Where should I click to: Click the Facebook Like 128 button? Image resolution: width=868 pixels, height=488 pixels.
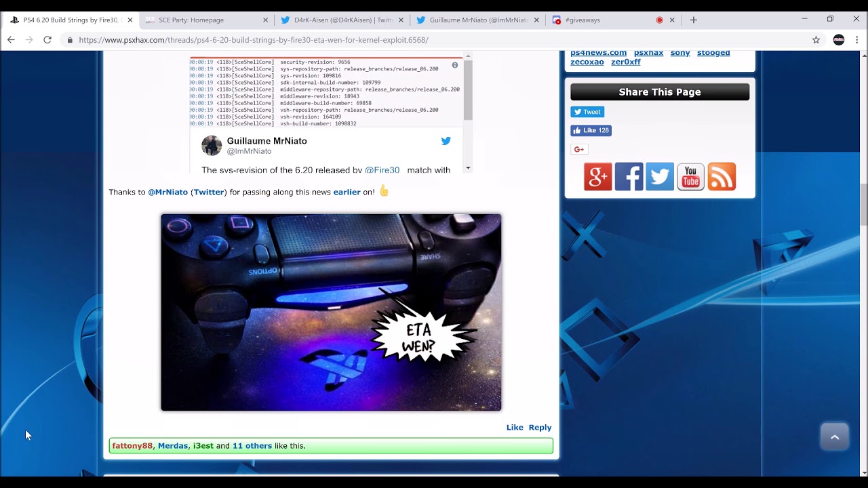point(591,130)
